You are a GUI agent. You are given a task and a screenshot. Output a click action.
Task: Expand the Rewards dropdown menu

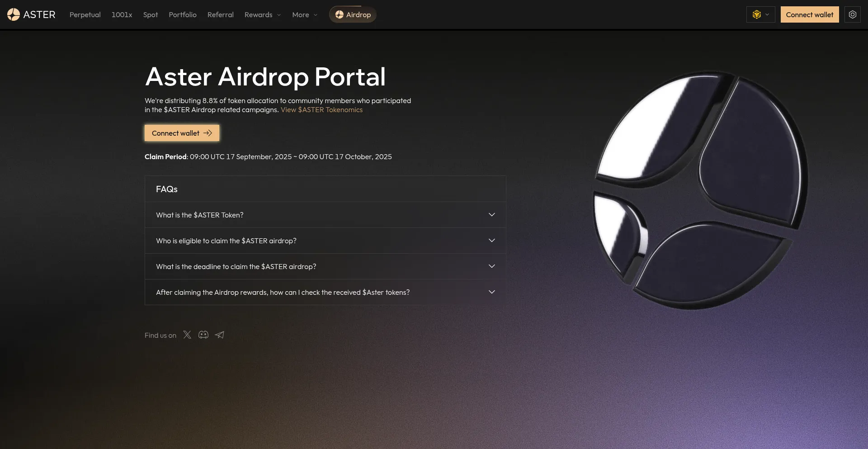(263, 14)
